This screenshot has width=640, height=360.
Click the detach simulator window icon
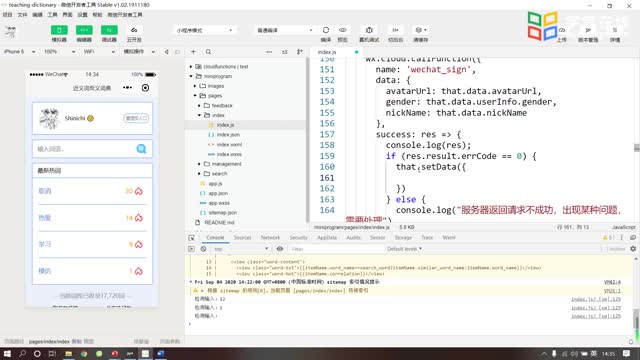pos(178,52)
